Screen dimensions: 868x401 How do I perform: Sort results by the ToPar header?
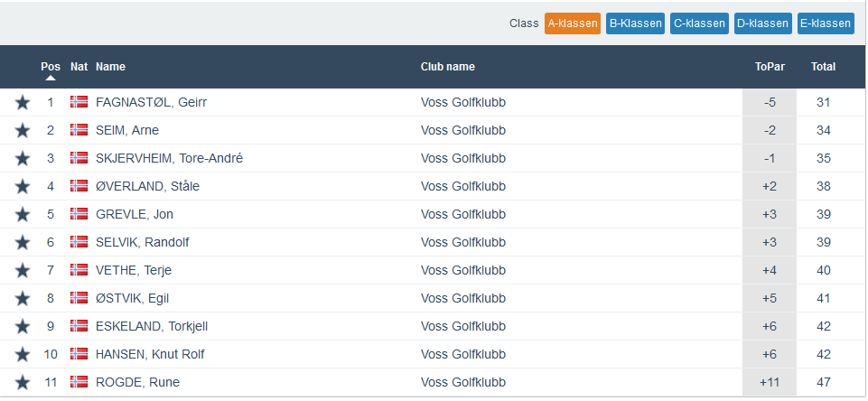point(770,67)
